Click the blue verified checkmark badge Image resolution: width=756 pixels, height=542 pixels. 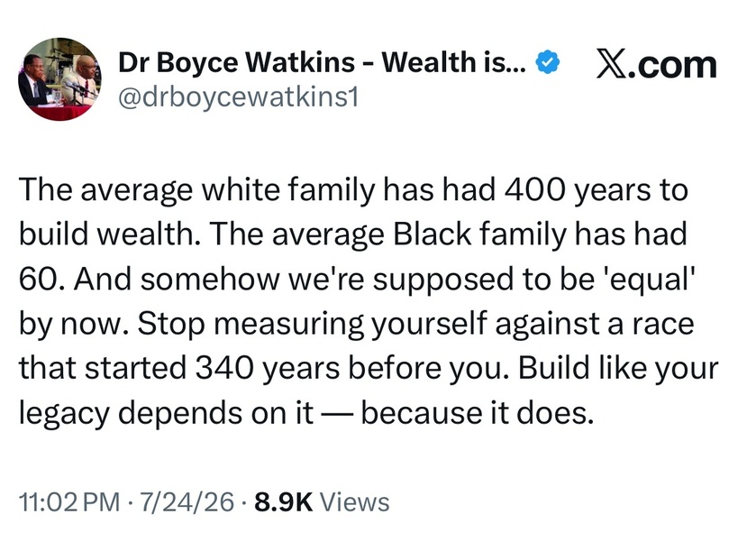click(547, 62)
